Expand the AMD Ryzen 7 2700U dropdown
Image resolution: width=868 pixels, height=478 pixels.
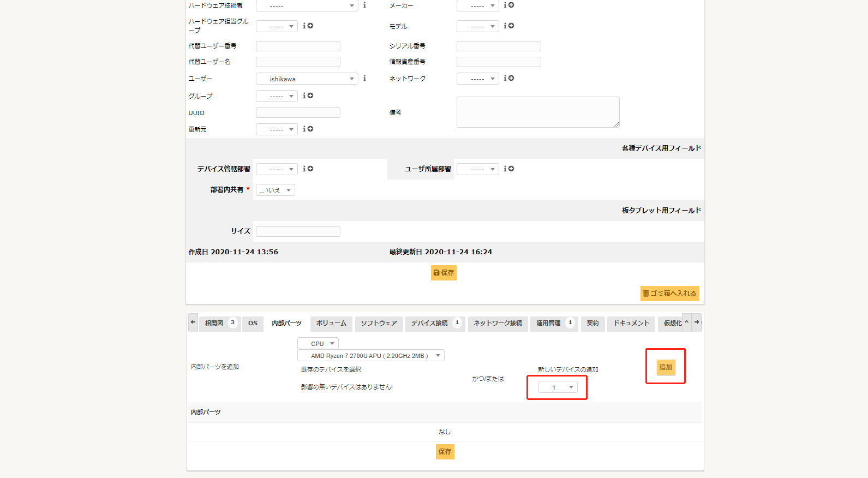(x=371, y=356)
